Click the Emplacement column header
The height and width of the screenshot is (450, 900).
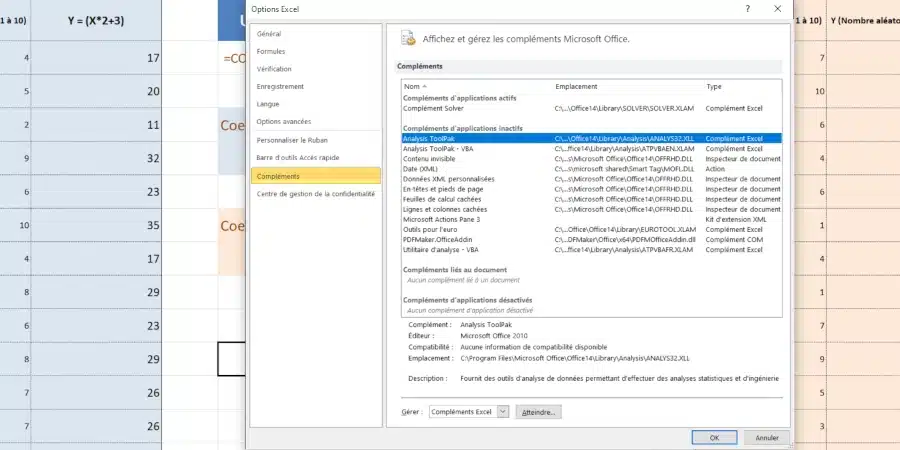tap(628, 87)
